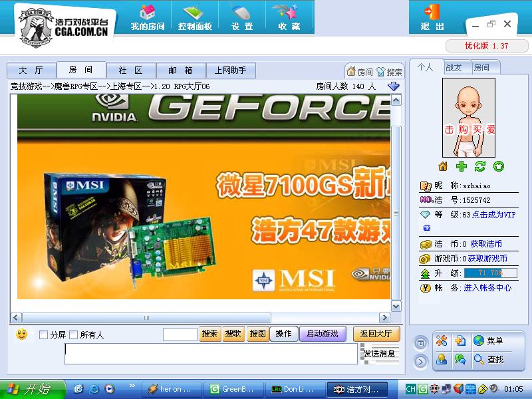Click the orange 搜索 button

pyautogui.click(x=209, y=334)
